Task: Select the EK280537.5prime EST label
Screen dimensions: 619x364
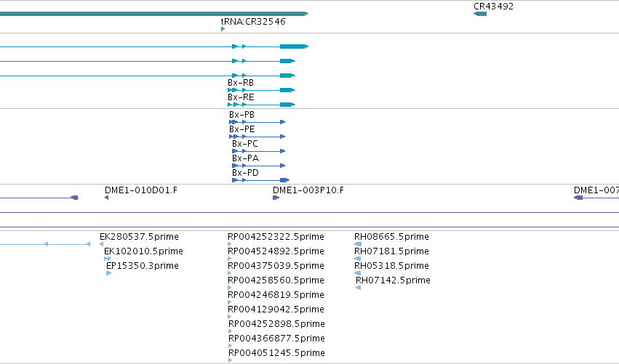Action: click(140, 237)
